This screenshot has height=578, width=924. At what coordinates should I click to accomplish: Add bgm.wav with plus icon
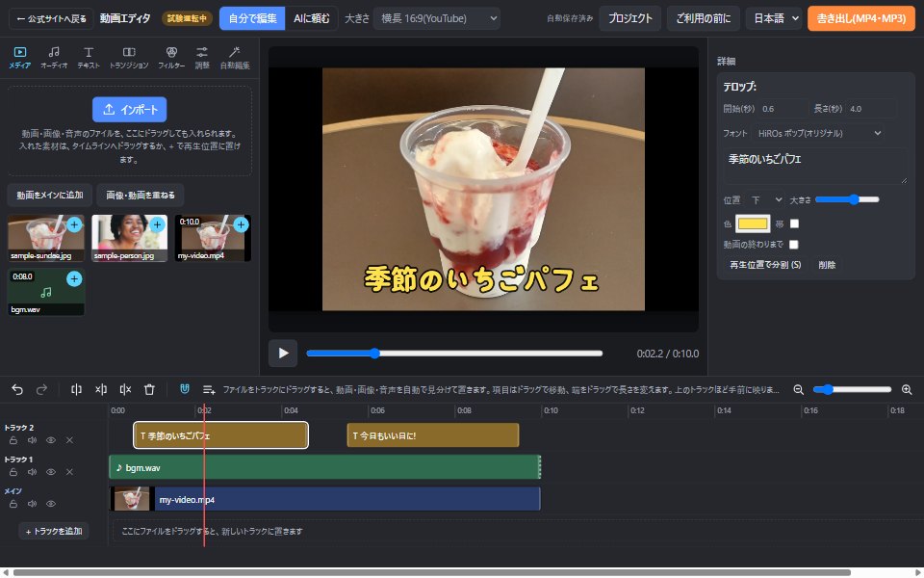(x=74, y=278)
